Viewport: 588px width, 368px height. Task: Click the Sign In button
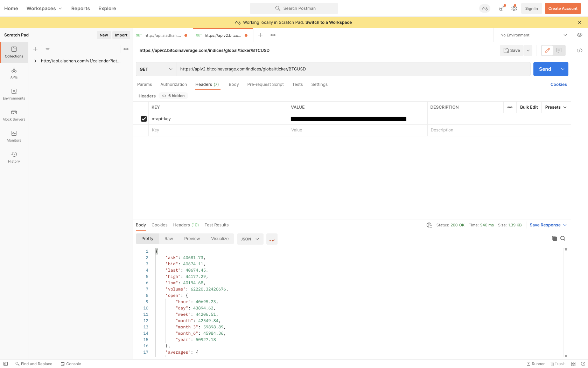point(531,8)
